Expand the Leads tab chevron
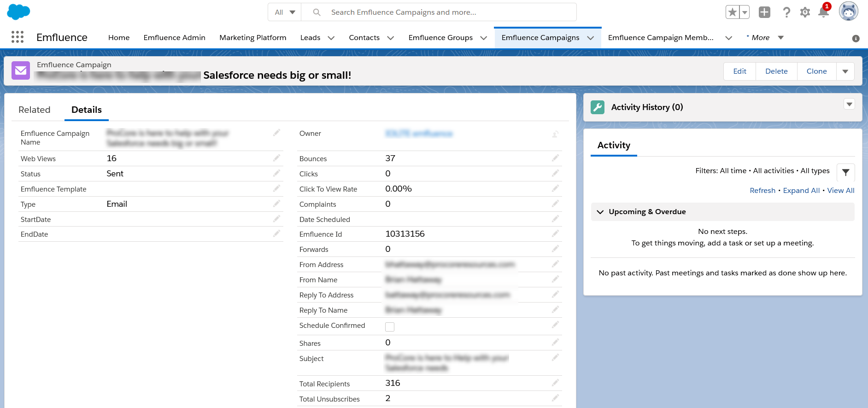The height and width of the screenshot is (408, 868). tap(331, 38)
